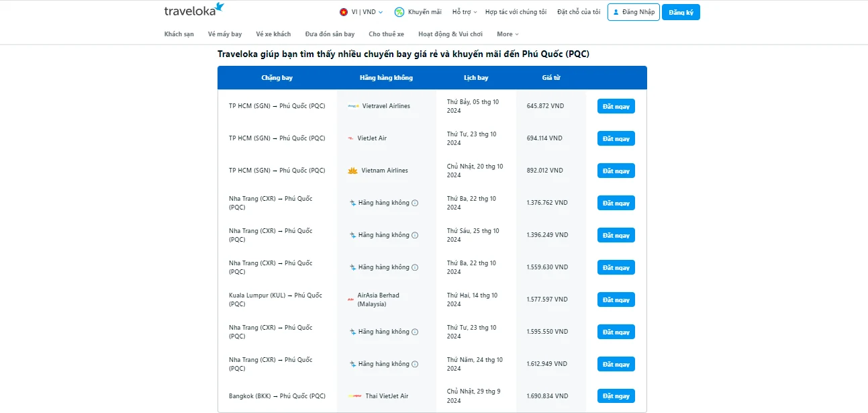The image size is (868, 413).
Task: Click the Vietnam Airlines lotus logo
Action: (352, 171)
